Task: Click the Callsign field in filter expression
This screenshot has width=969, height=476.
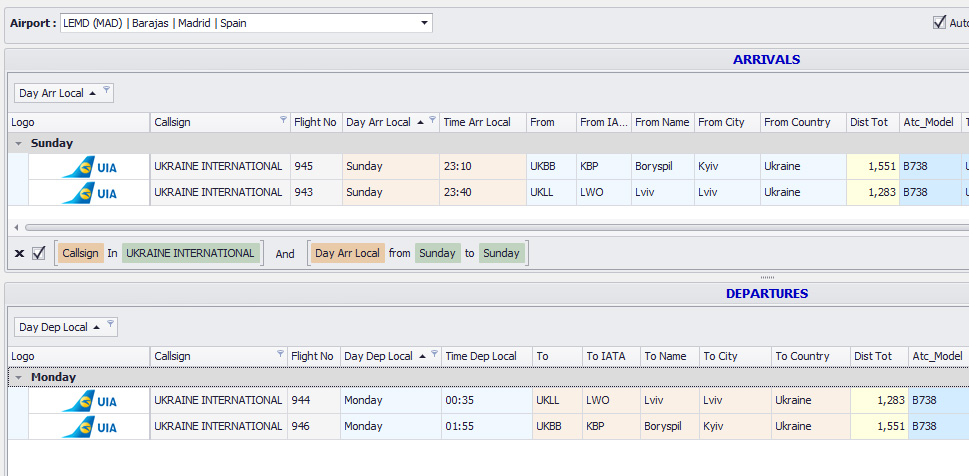Action: pos(80,253)
